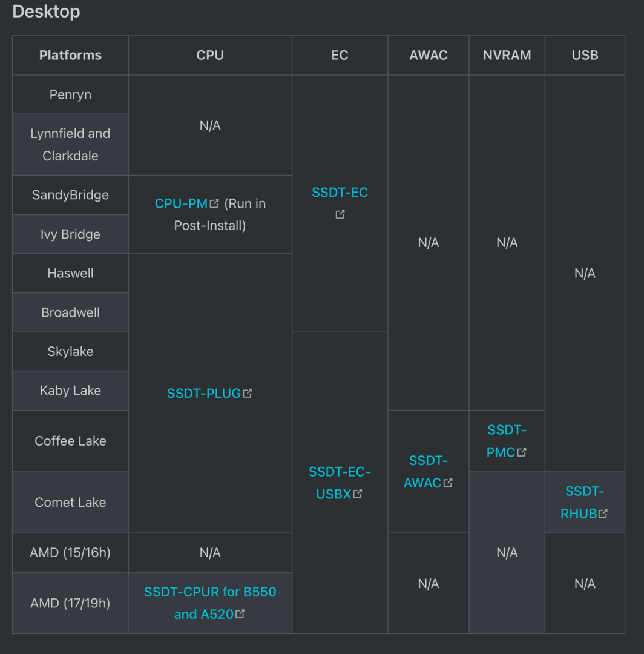The height and width of the screenshot is (654, 644).
Task: Click the Desktop section heading
Action: (46, 12)
